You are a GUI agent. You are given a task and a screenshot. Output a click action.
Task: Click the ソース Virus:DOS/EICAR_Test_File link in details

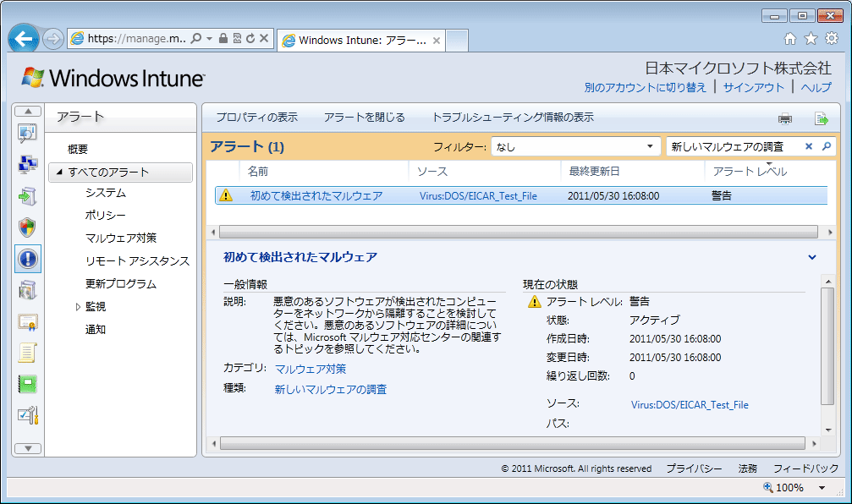point(690,404)
